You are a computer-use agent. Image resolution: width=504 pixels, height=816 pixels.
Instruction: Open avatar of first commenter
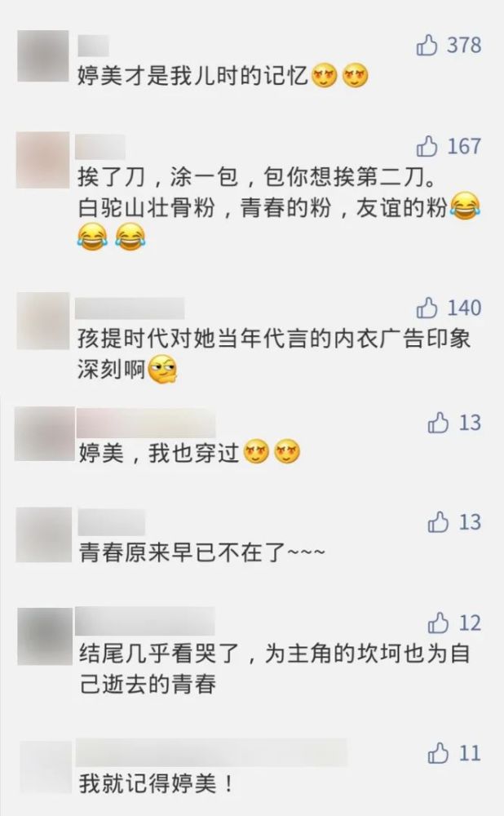pos(42,56)
